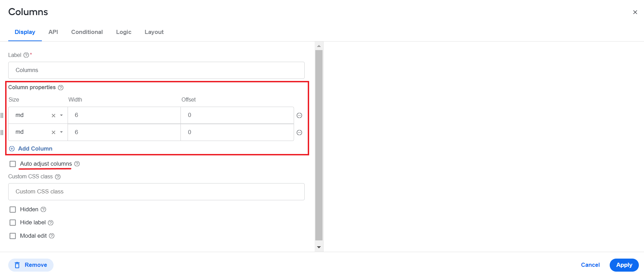Enable Auto adjust columns checkbox
644x273 pixels.
[x=13, y=164]
